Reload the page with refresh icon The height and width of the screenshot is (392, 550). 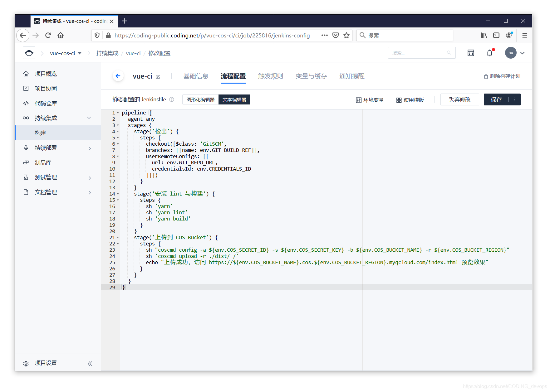[48, 36]
